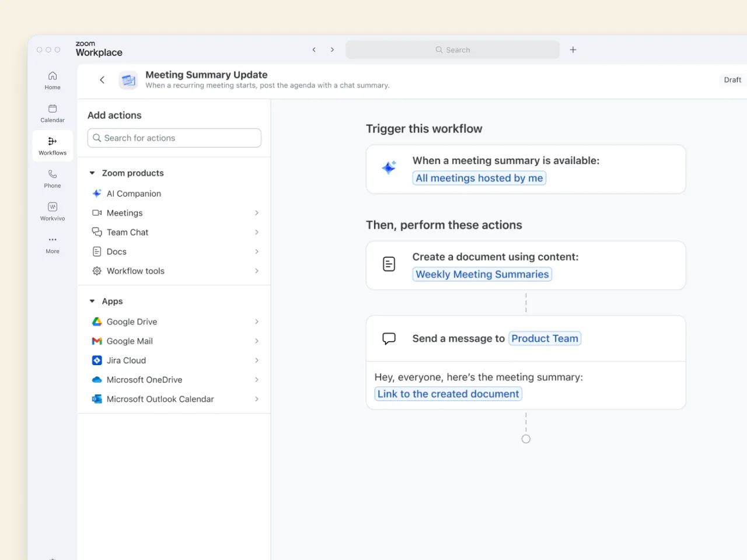Collapse the Zoom products section
This screenshot has height=560, width=747.
(x=92, y=173)
